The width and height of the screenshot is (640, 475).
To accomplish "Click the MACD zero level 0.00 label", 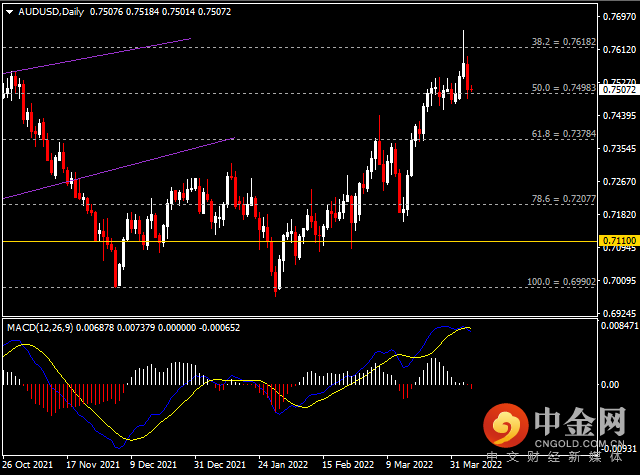I will pyautogui.click(x=610, y=384).
